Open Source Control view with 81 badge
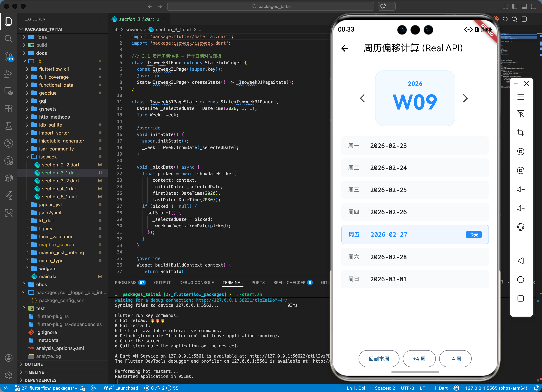 tap(9, 56)
